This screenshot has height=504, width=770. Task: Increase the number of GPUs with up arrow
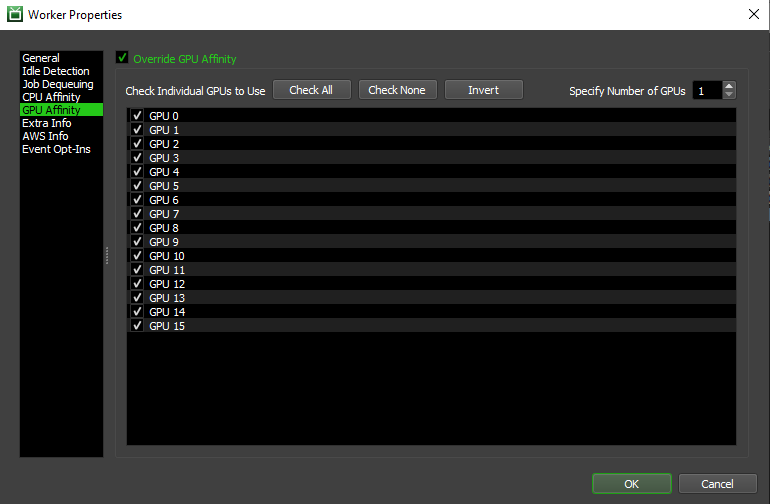click(x=729, y=86)
